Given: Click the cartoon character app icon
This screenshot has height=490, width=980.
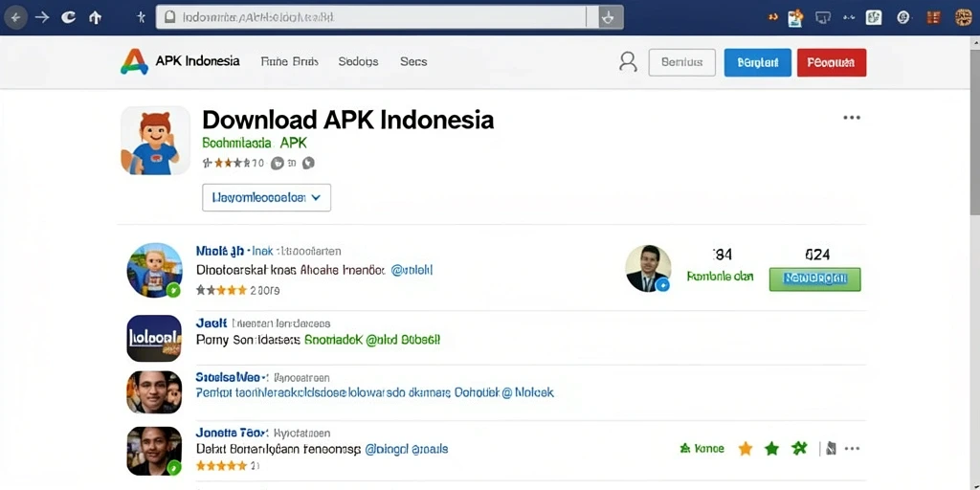Looking at the screenshot, I should [x=155, y=141].
